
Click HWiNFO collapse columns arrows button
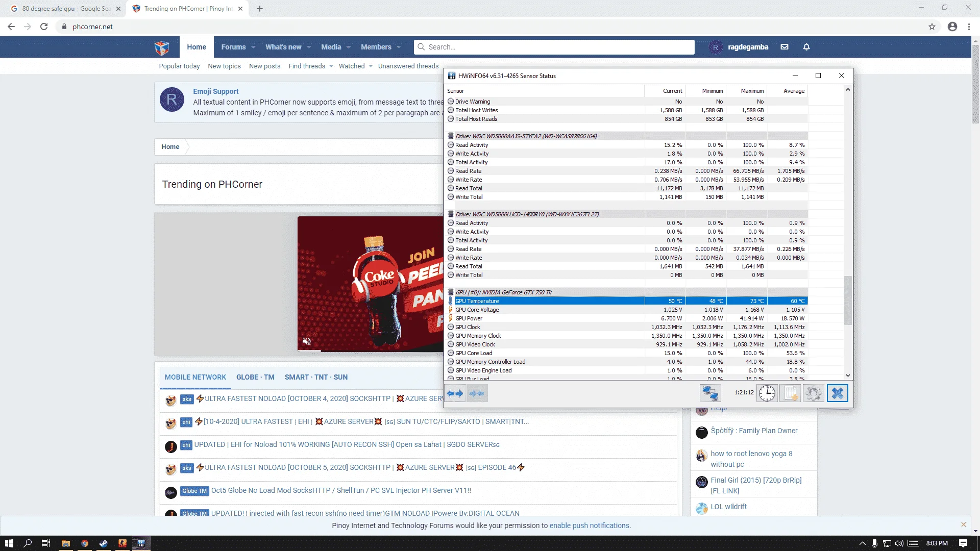(477, 393)
